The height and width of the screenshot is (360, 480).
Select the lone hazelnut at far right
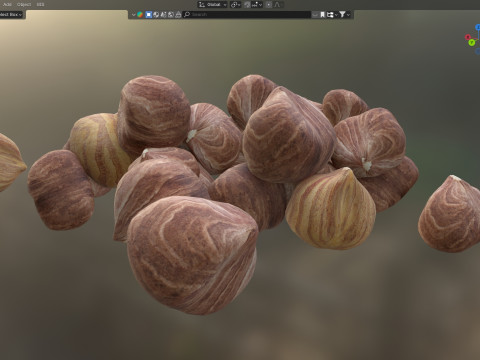coord(450,214)
